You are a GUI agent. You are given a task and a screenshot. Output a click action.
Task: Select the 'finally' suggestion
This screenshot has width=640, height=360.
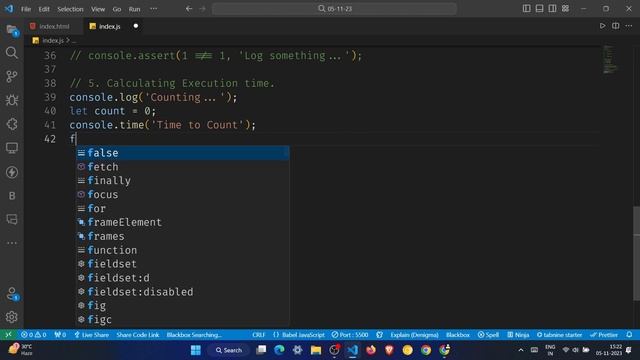pyautogui.click(x=183, y=180)
